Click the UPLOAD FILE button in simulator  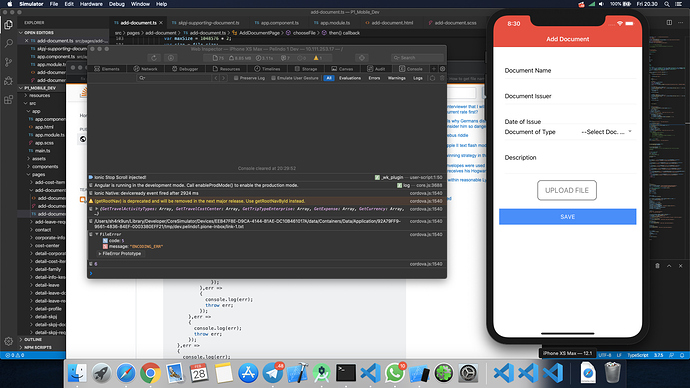567,190
